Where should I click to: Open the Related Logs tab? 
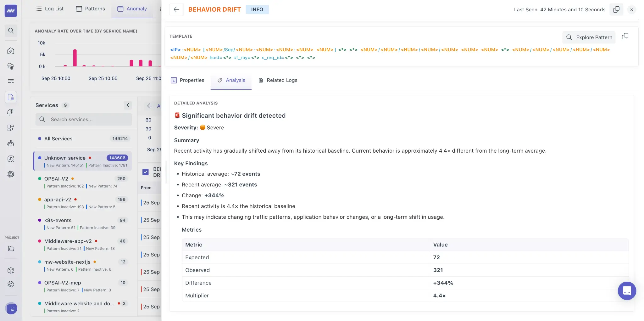pos(278,80)
